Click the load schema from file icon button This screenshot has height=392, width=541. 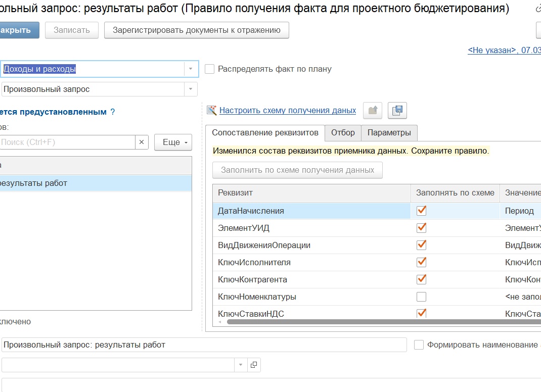373,110
